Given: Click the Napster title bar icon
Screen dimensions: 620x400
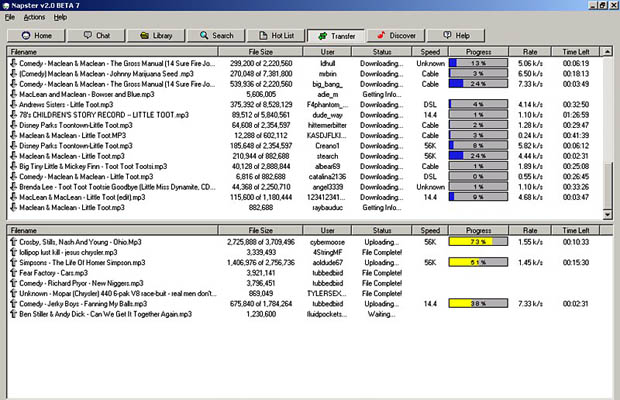Looking at the screenshot, I should point(6,6).
